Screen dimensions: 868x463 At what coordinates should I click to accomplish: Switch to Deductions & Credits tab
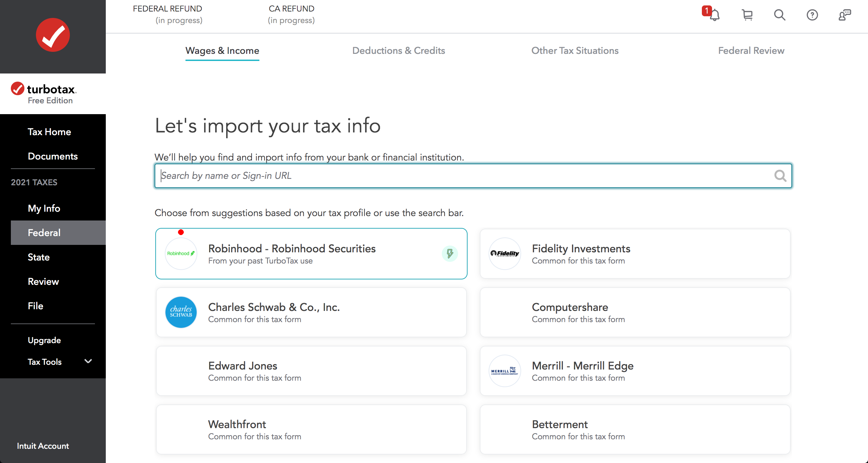(x=398, y=50)
